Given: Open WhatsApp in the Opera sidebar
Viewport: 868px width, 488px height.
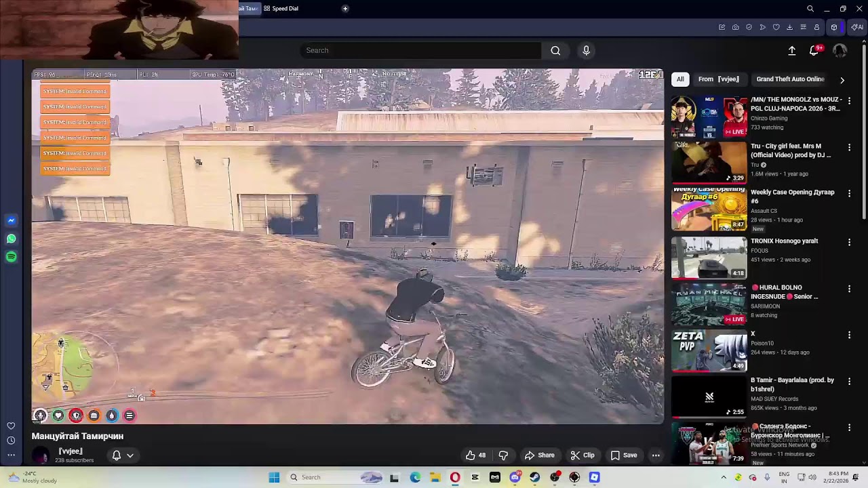Looking at the screenshot, I should tap(11, 239).
